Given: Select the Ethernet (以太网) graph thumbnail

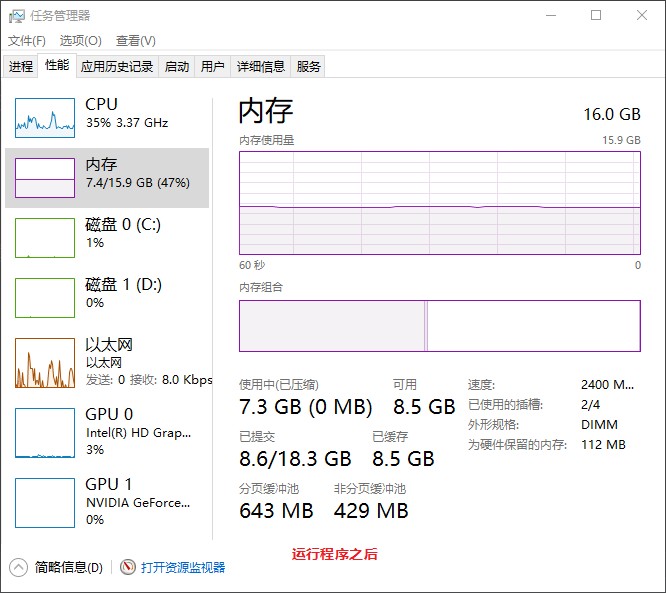Looking at the screenshot, I should (x=45, y=362).
